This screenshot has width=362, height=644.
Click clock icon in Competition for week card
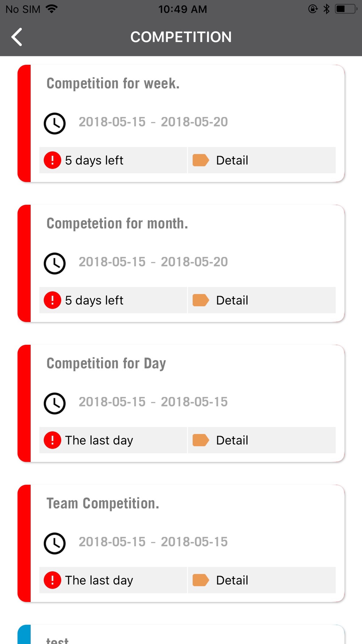[55, 124]
